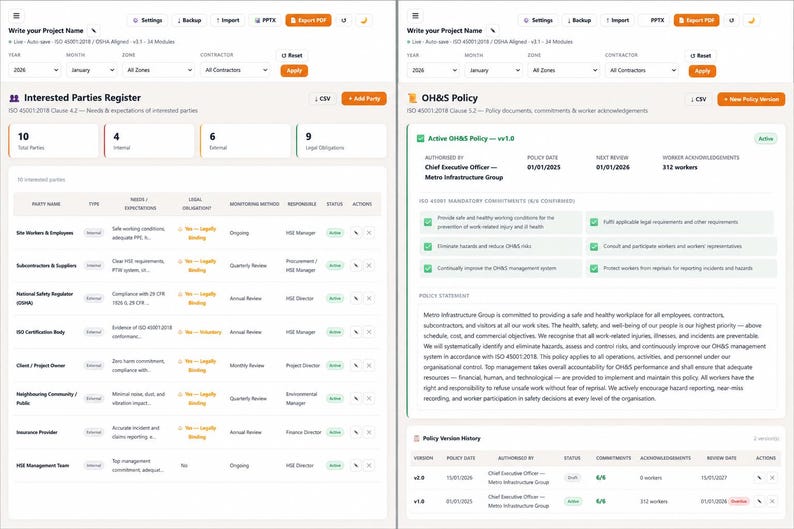
Task: Open Contractor dropdown in Interested Parties window
Action: coord(236,70)
